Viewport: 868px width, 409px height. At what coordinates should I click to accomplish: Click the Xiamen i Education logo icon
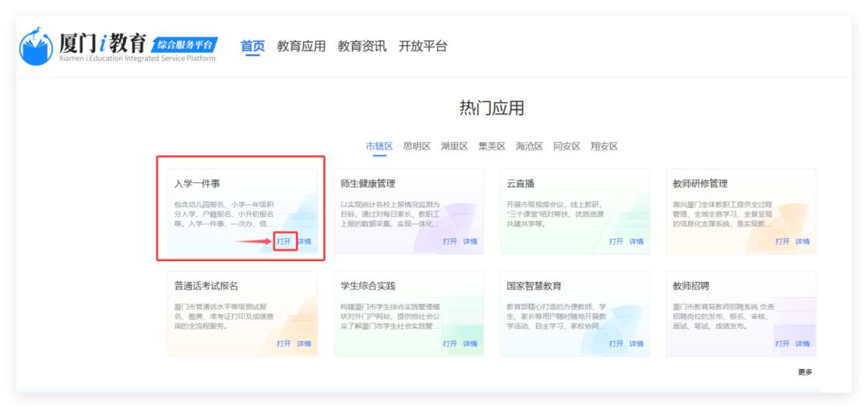pyautogui.click(x=36, y=47)
